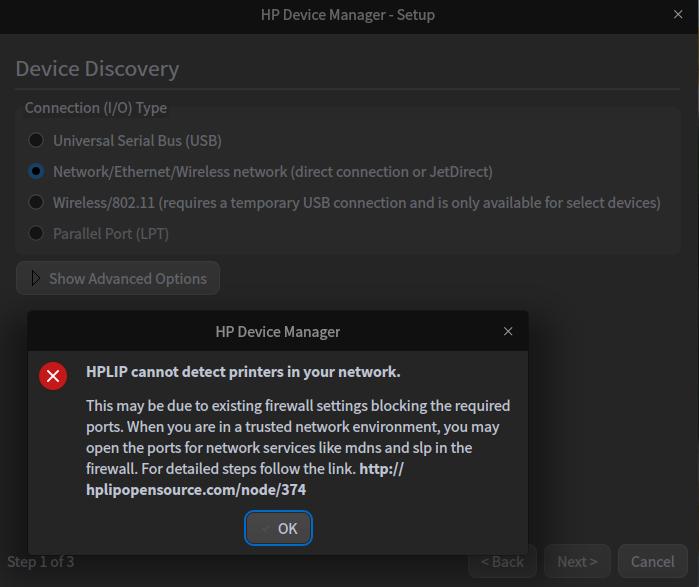Click the Device Discovery heading
This screenshot has height=587, width=699.
[97, 69]
